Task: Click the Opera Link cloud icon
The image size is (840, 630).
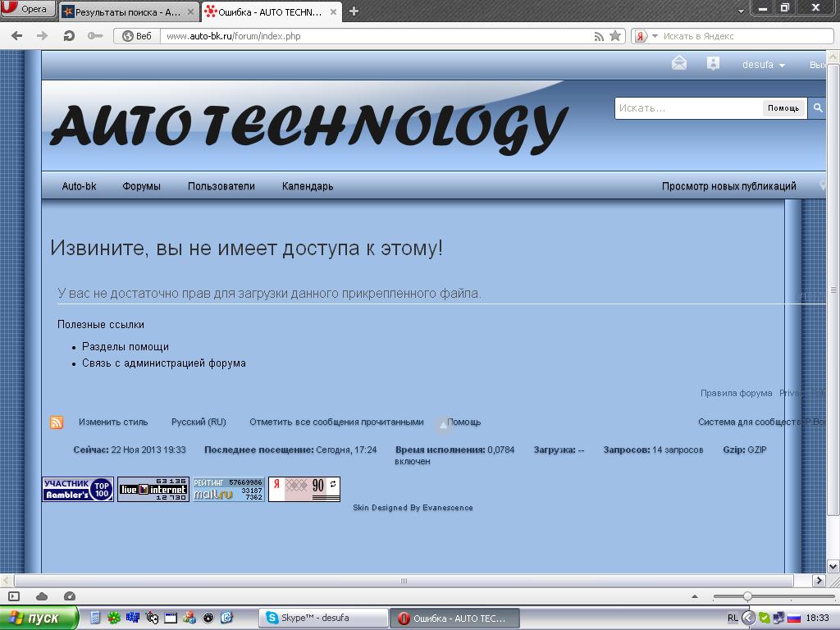Action: point(42,596)
